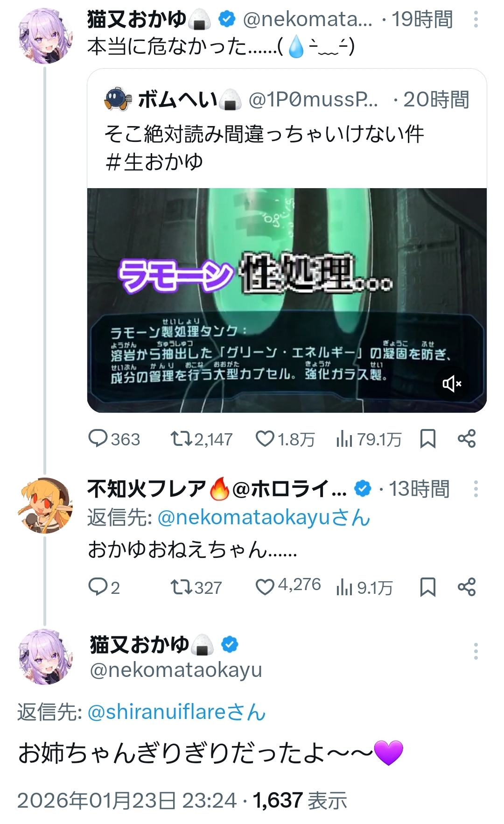Play the ラモーン製処理タンク video thumbnail
Screen dimensions: 504x824
(x=287, y=300)
